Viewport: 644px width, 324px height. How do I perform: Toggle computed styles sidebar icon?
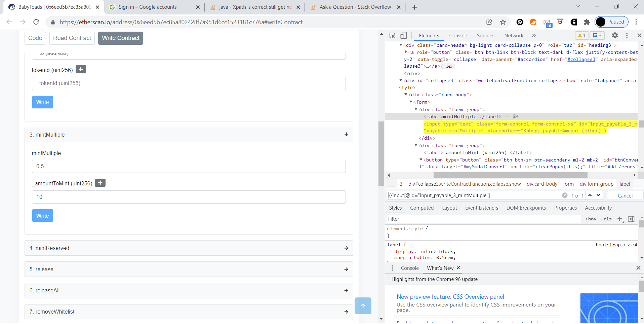point(631,219)
